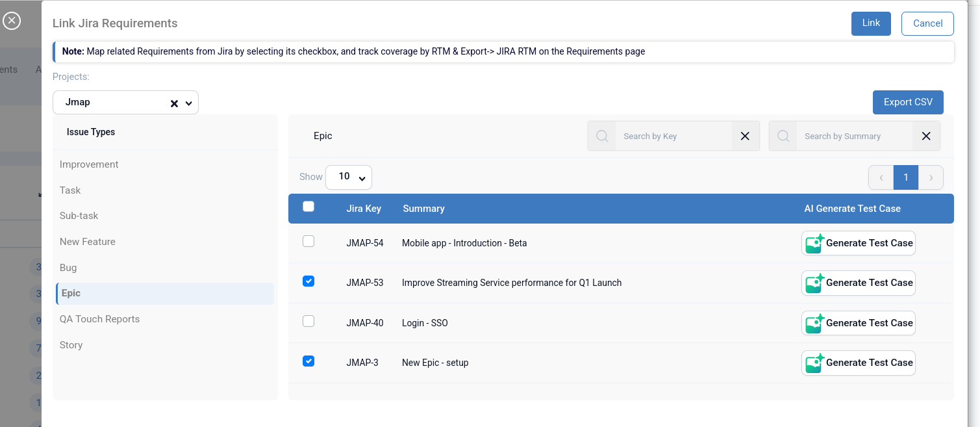Click the Link button
The height and width of the screenshot is (427, 980).
[871, 23]
